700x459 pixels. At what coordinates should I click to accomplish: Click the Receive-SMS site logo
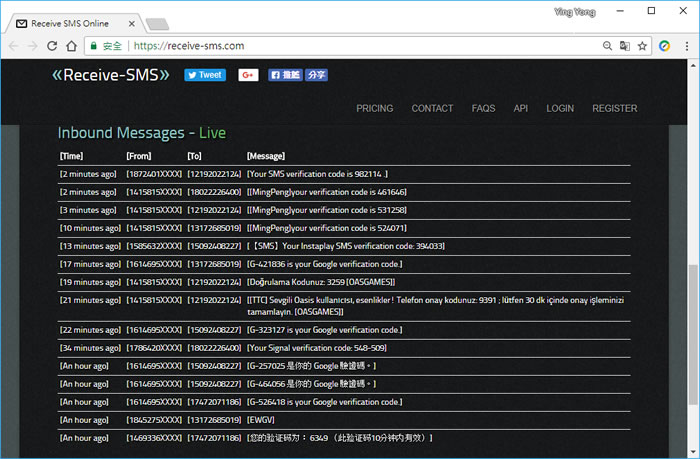[x=111, y=75]
